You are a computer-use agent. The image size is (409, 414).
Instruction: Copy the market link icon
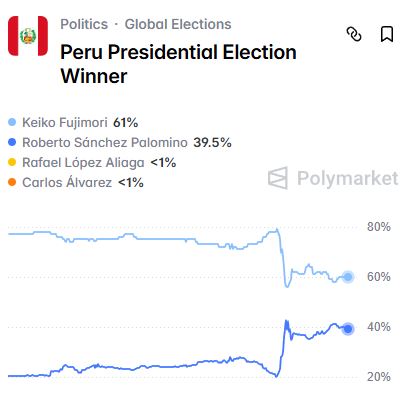pyautogui.click(x=354, y=34)
